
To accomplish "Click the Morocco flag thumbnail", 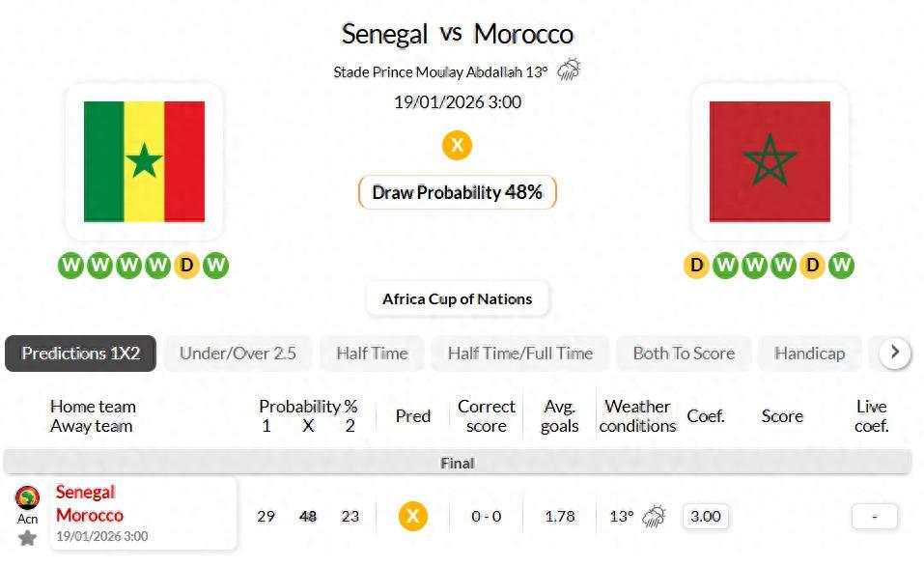I will click(770, 161).
